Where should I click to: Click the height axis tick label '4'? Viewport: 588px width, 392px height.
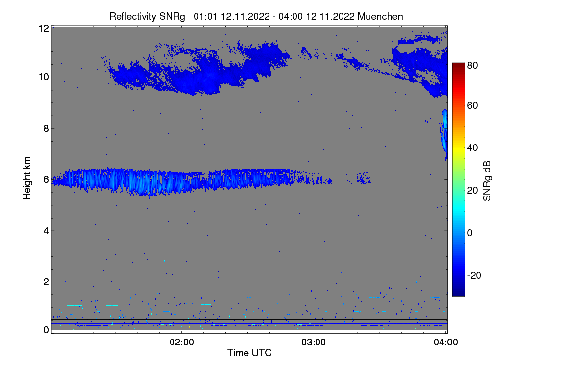click(x=46, y=231)
